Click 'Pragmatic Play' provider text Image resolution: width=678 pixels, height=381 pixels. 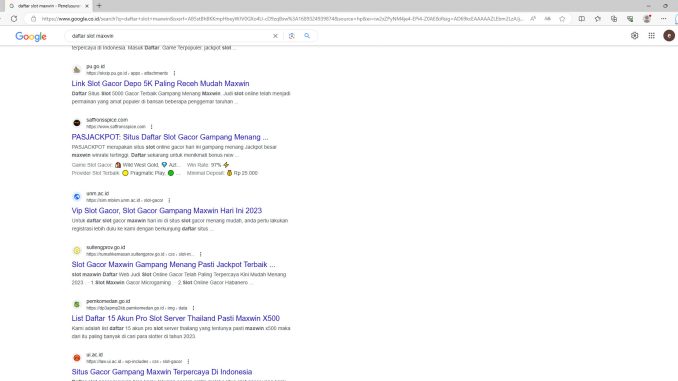click(147, 173)
